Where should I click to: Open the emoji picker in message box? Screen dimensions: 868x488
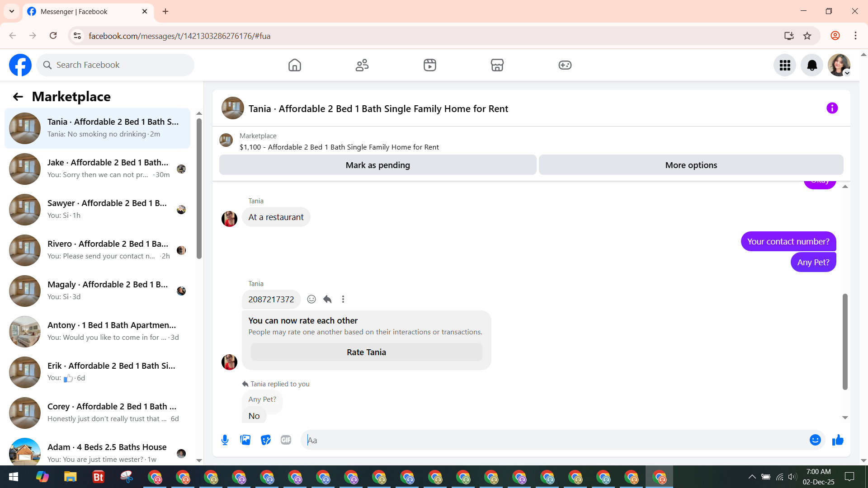[x=815, y=440]
